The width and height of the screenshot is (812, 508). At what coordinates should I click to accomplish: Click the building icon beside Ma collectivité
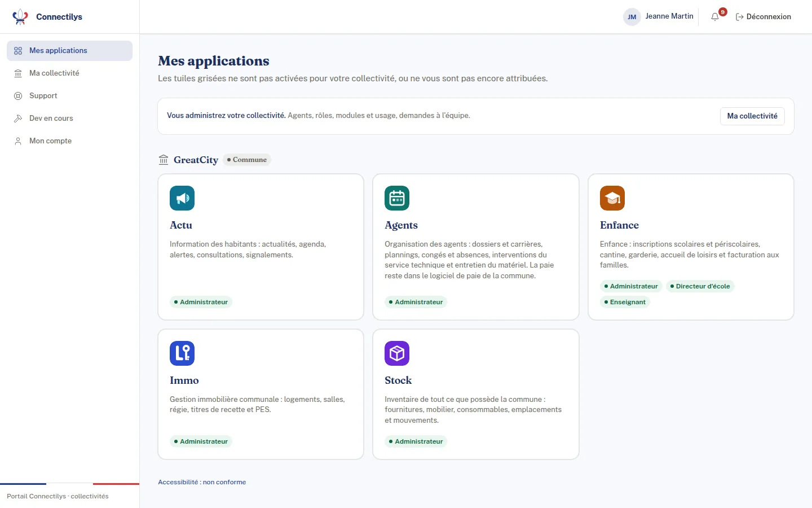tap(18, 73)
